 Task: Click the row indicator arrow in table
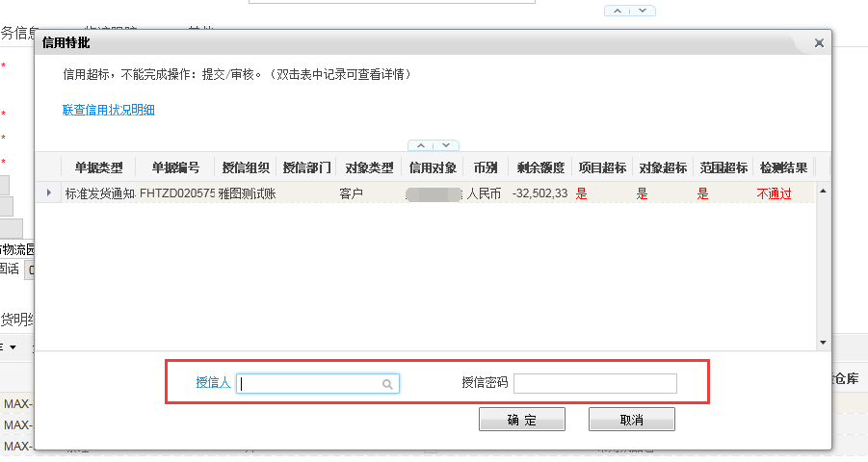pyautogui.click(x=48, y=193)
